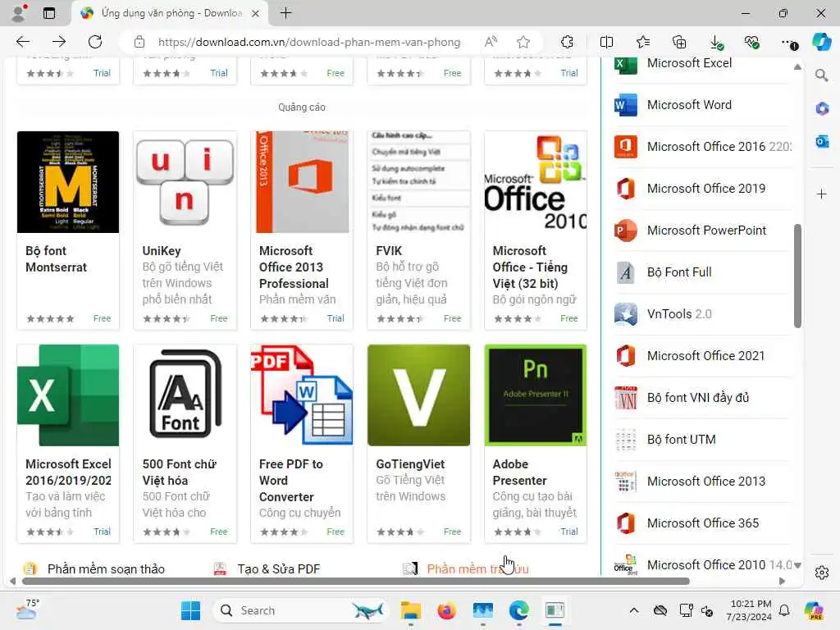The image size is (840, 630).
Task: Click the Microsoft PowerPoint list icon
Action: coord(626,231)
